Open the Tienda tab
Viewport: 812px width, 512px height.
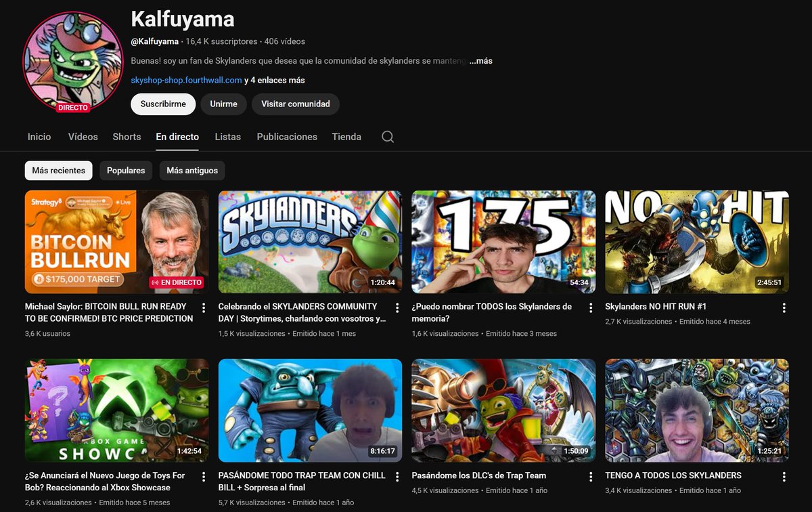click(346, 137)
